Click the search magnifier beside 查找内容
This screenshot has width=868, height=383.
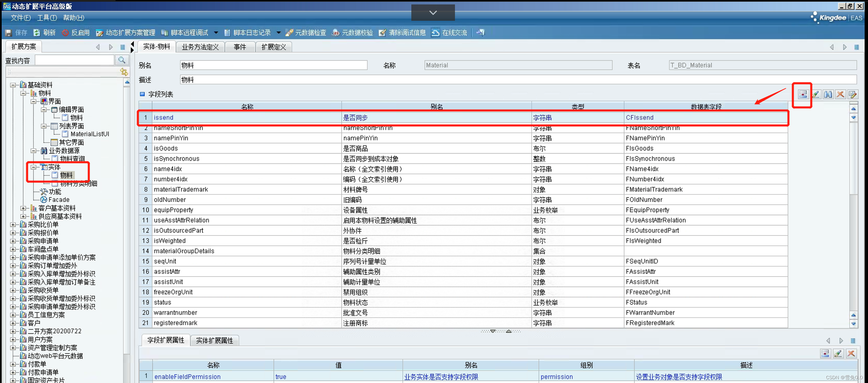(122, 60)
